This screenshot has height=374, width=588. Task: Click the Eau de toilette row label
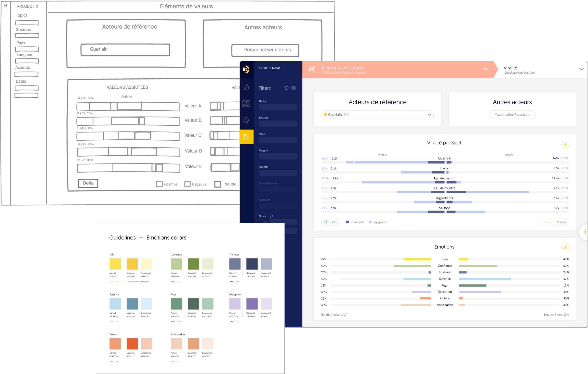coord(444,188)
